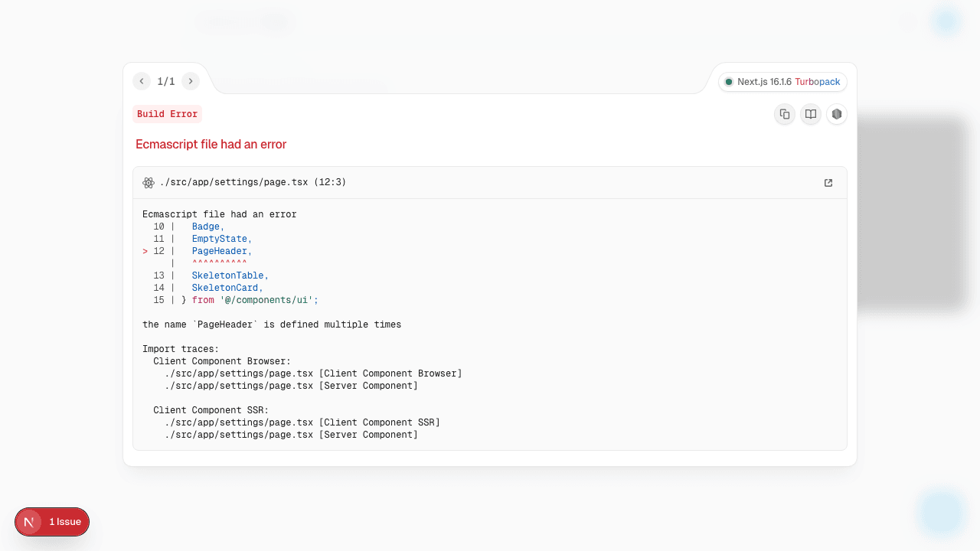Click the ./src/app/settings/page.tsx (12:3) file path
980x551 pixels.
point(253,183)
